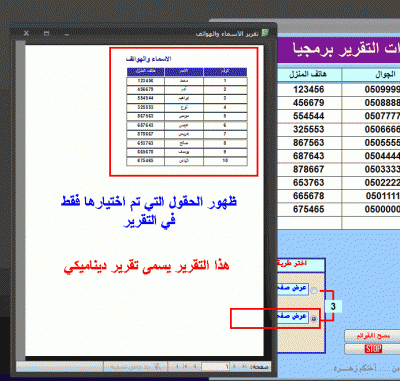This screenshot has height=381, width=400.
Task: Click mobile cell starting with 0509999
Action: click(371, 89)
